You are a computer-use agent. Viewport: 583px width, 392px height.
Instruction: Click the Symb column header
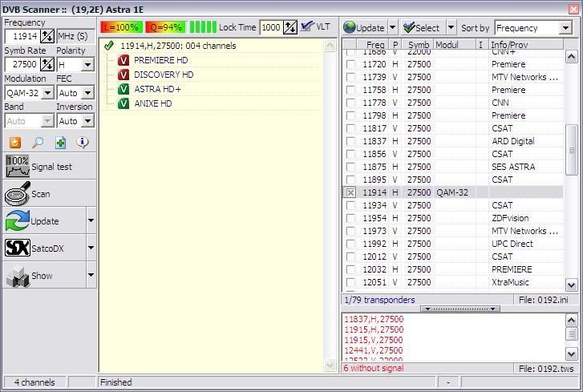click(x=418, y=45)
